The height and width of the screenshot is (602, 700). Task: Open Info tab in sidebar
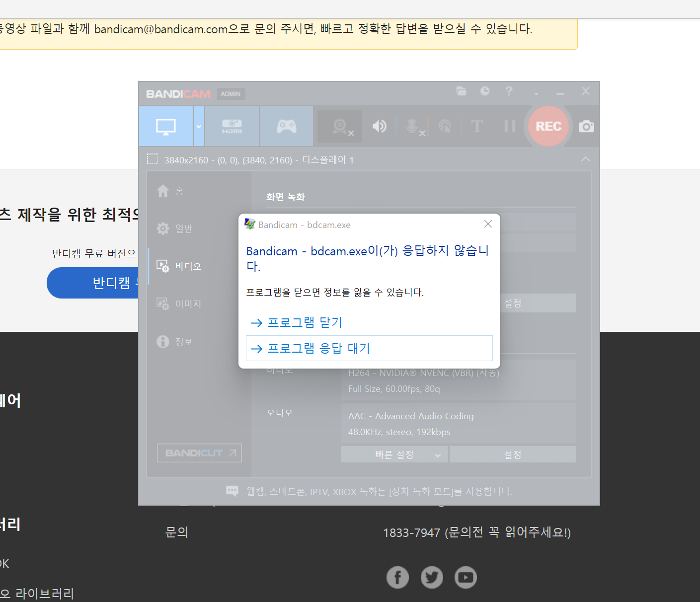(175, 342)
